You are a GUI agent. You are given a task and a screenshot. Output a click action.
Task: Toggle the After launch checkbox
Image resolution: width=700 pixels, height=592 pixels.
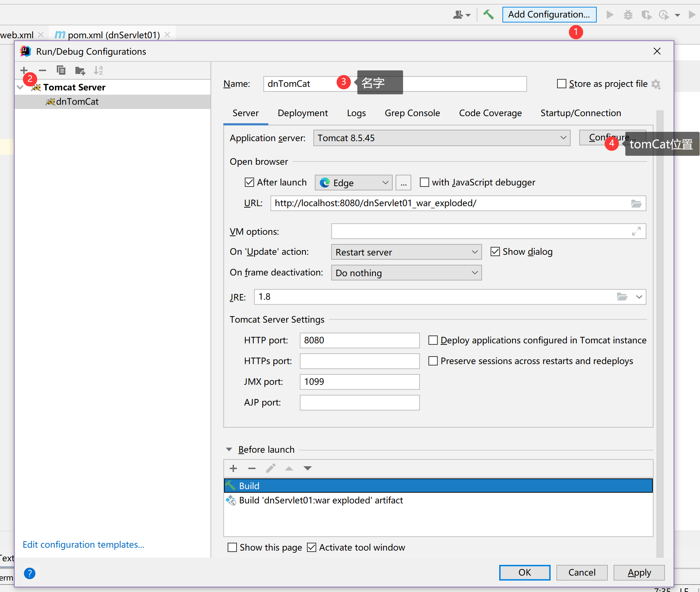249,183
